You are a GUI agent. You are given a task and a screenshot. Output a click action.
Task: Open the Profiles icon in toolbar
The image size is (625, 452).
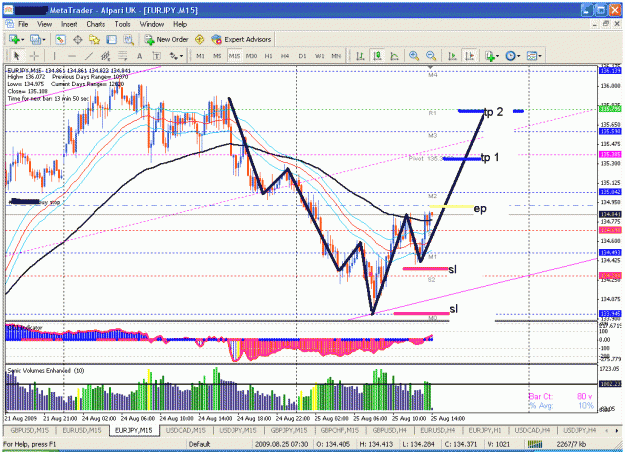[35, 39]
